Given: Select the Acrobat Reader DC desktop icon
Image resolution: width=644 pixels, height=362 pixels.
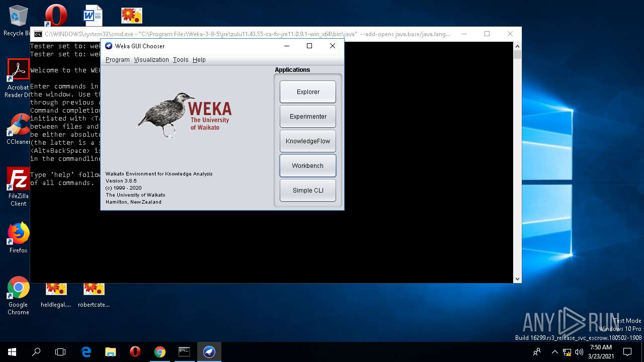Looking at the screenshot, I should tap(18, 78).
